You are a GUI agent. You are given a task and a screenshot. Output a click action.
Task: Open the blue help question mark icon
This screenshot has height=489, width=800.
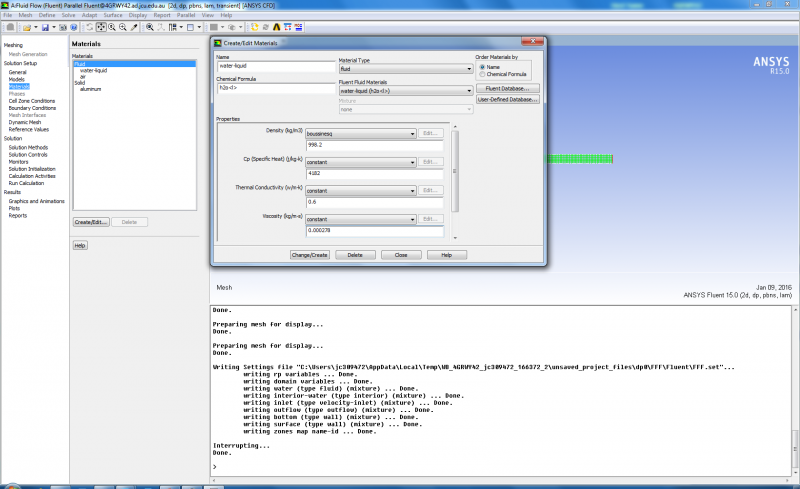pos(74,27)
